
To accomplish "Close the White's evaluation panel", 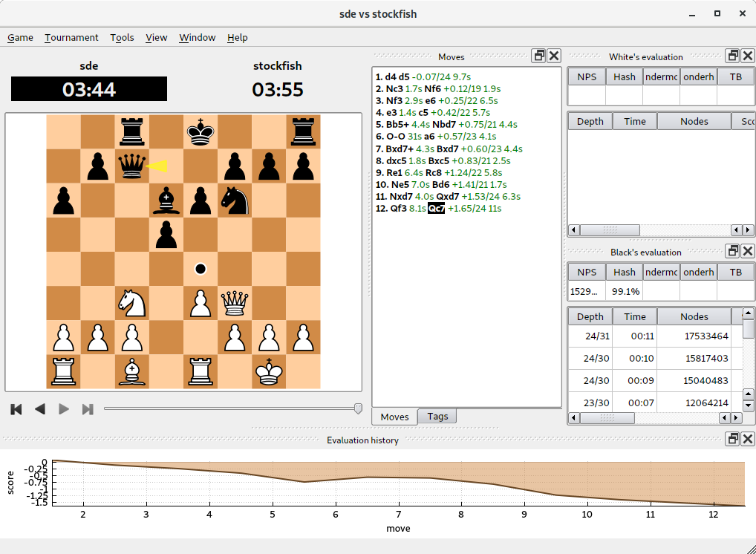I will point(748,56).
